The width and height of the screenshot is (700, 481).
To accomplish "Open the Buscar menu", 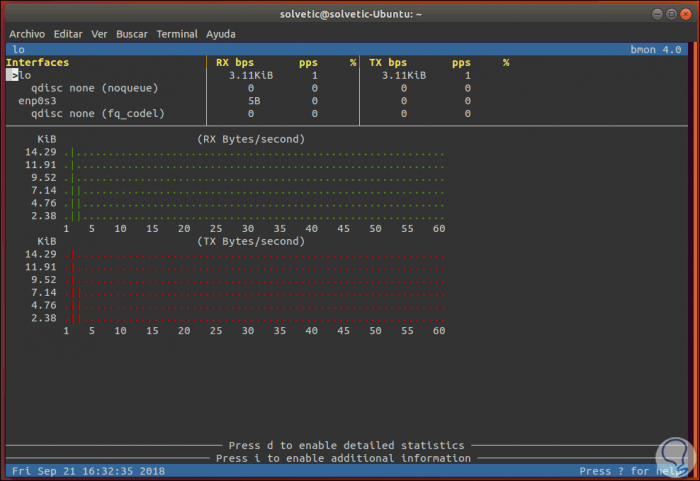I will pyautogui.click(x=132, y=34).
